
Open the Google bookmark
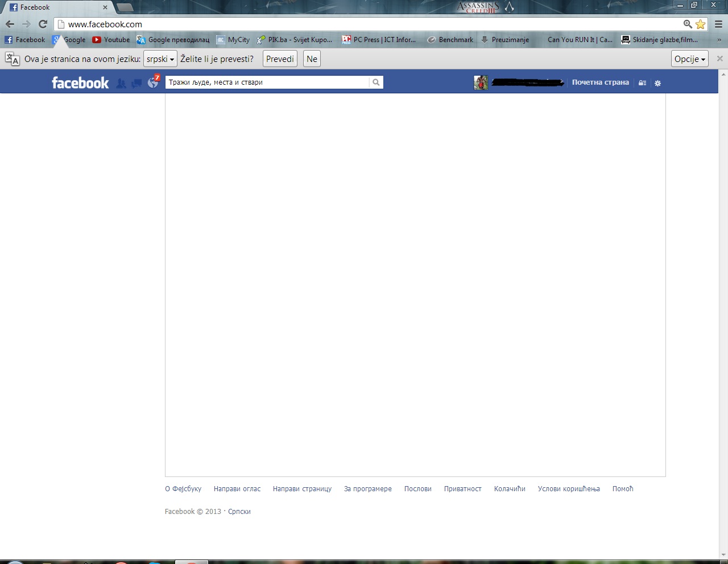pos(69,40)
